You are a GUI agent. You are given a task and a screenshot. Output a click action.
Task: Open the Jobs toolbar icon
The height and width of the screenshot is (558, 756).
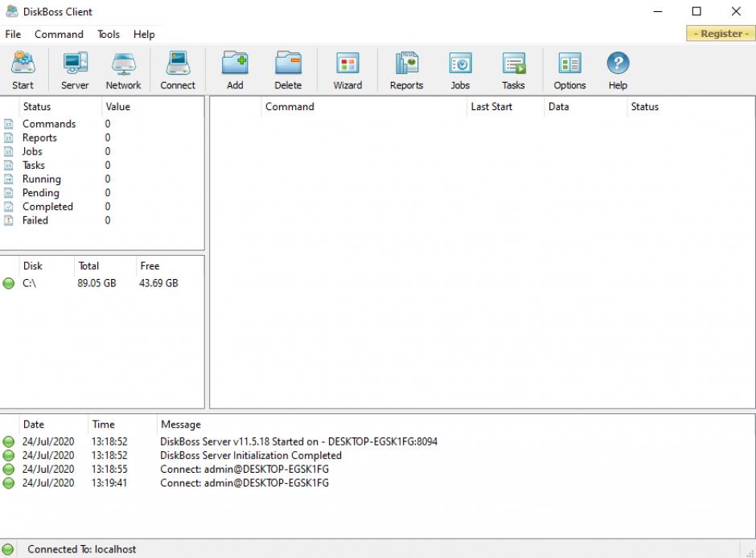coord(461,64)
